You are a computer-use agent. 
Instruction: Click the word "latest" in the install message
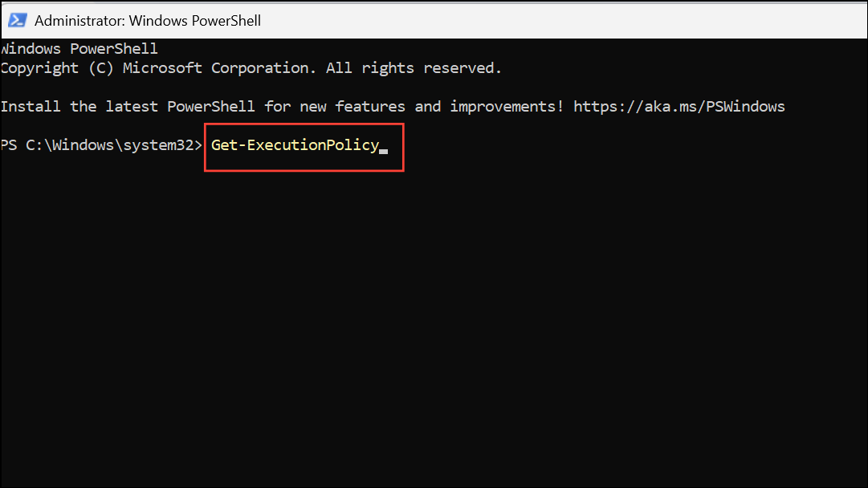[x=132, y=106]
